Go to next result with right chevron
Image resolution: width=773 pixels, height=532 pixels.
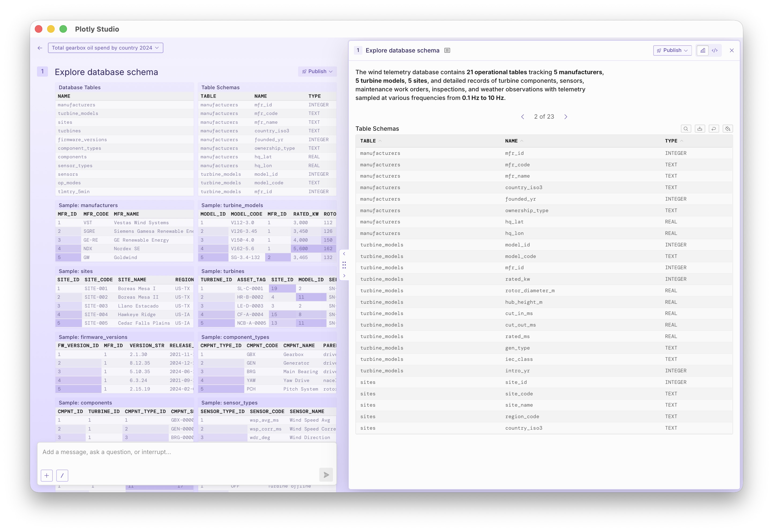tap(566, 117)
